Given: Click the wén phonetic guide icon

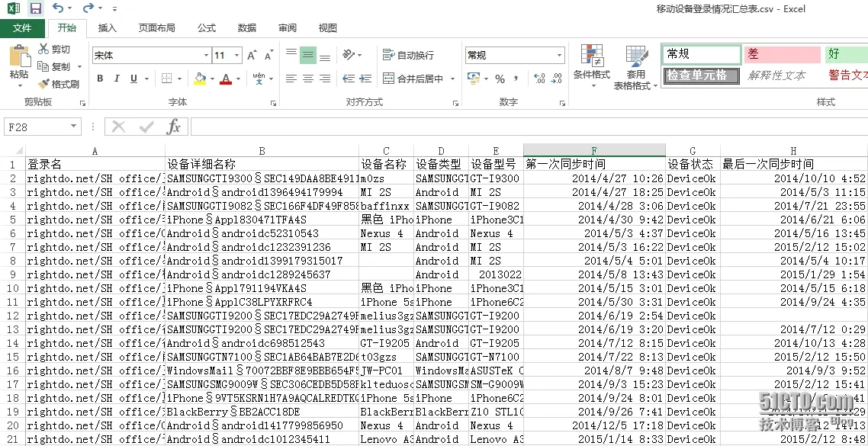Looking at the screenshot, I should pyautogui.click(x=259, y=79).
